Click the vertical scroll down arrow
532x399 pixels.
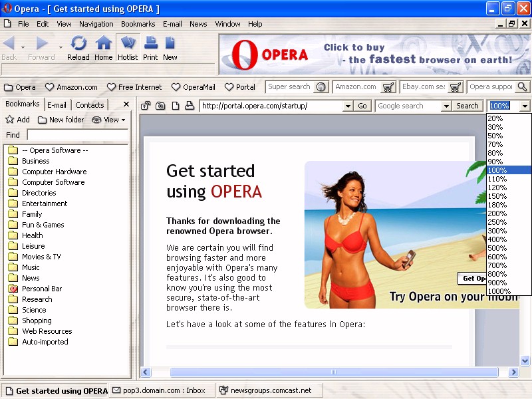(525, 360)
